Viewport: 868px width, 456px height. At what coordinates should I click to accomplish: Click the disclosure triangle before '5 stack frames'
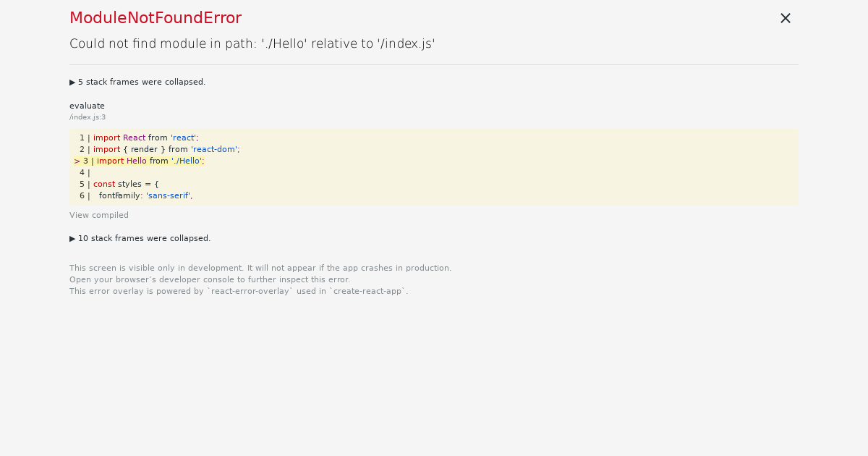tap(72, 82)
